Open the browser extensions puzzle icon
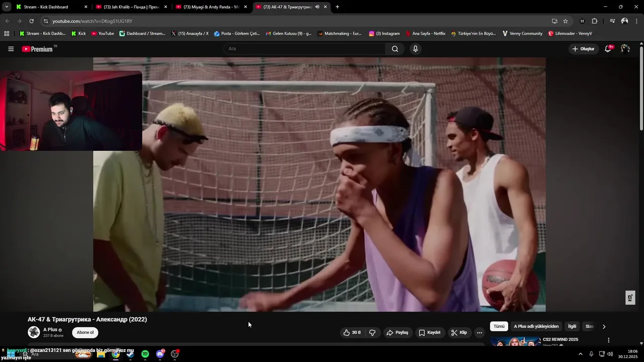The height and width of the screenshot is (362, 644). point(595,21)
